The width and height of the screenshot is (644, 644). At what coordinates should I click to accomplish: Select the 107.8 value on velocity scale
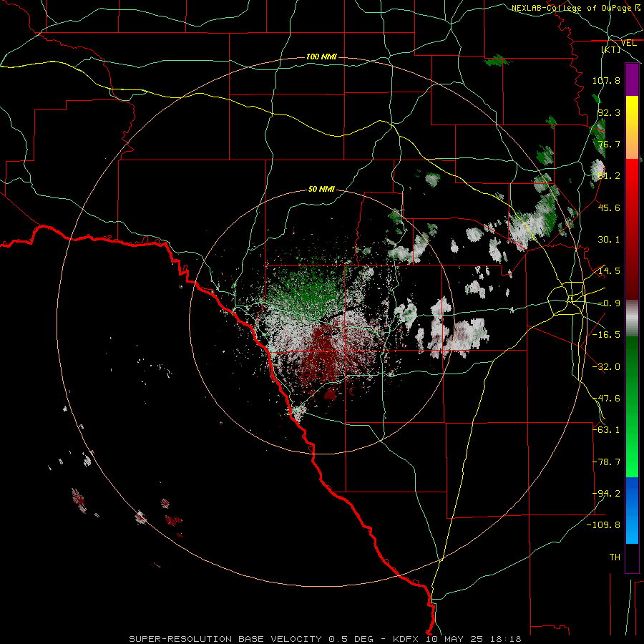606,80
